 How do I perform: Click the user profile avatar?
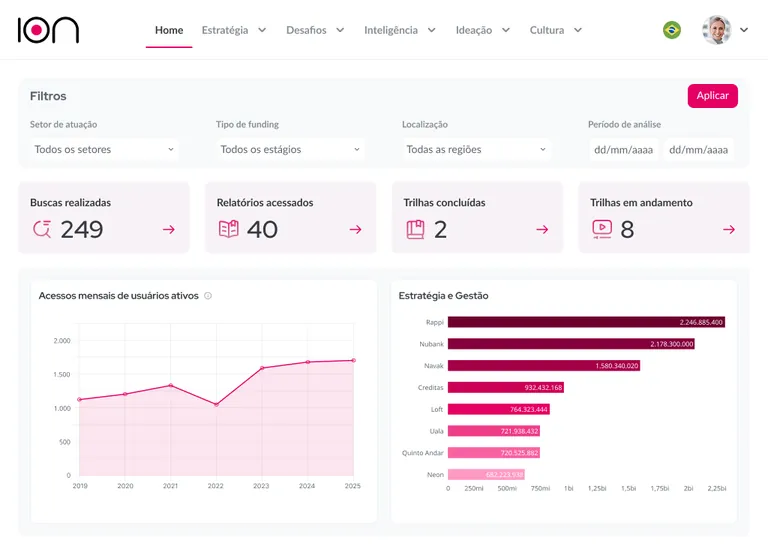pyautogui.click(x=717, y=30)
